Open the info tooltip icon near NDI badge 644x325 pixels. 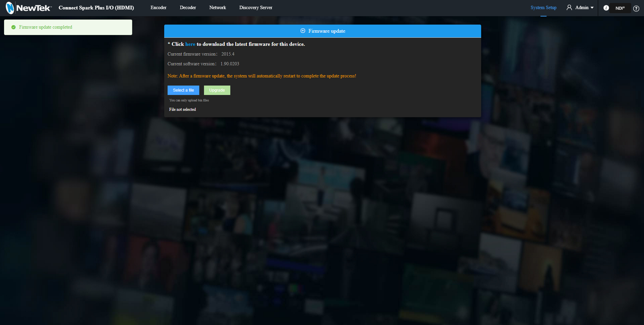(x=606, y=8)
